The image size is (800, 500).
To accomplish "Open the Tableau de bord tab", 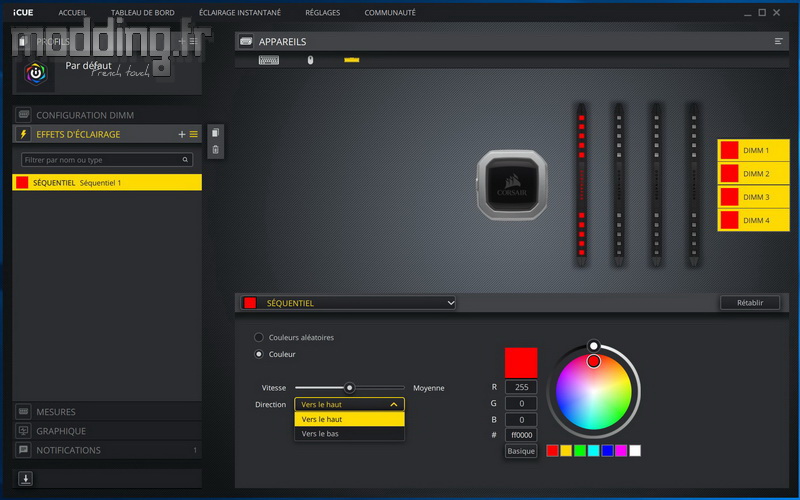I will pyautogui.click(x=143, y=12).
